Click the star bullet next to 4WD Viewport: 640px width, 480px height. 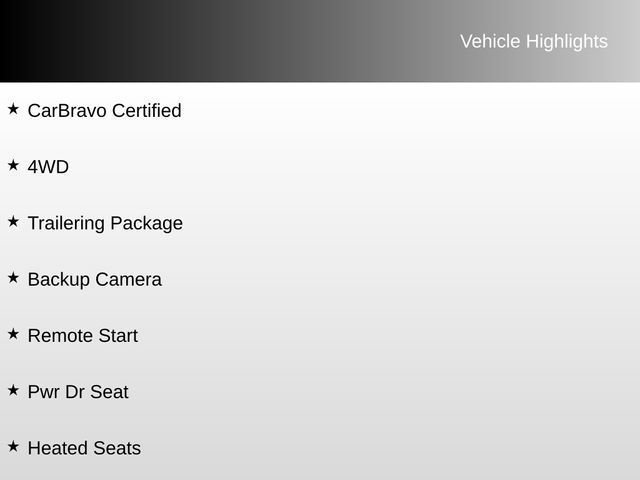(x=13, y=165)
